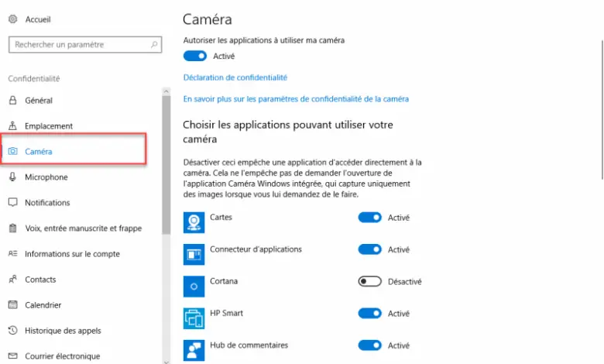This screenshot has width=604, height=364.
Task: Enable camera for Cortana
Action: click(x=369, y=282)
